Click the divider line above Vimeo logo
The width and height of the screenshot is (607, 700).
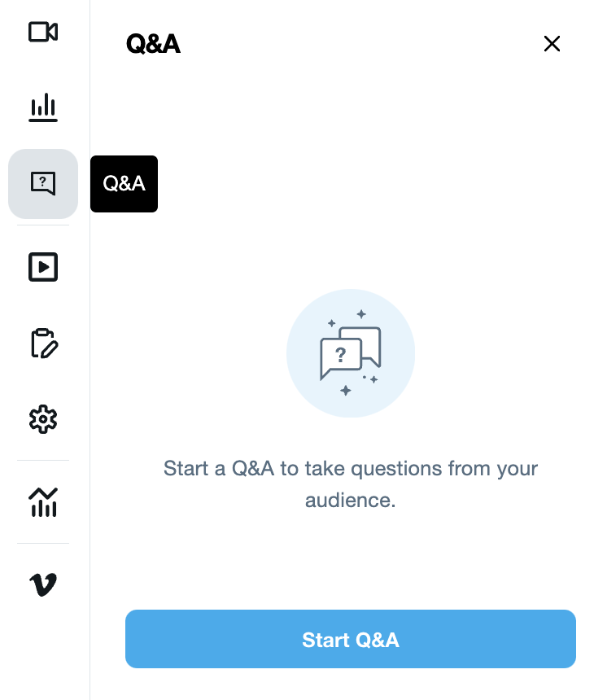(x=43, y=543)
